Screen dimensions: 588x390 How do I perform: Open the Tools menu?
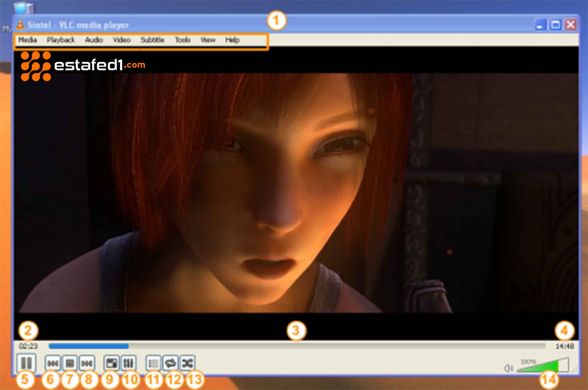183,40
